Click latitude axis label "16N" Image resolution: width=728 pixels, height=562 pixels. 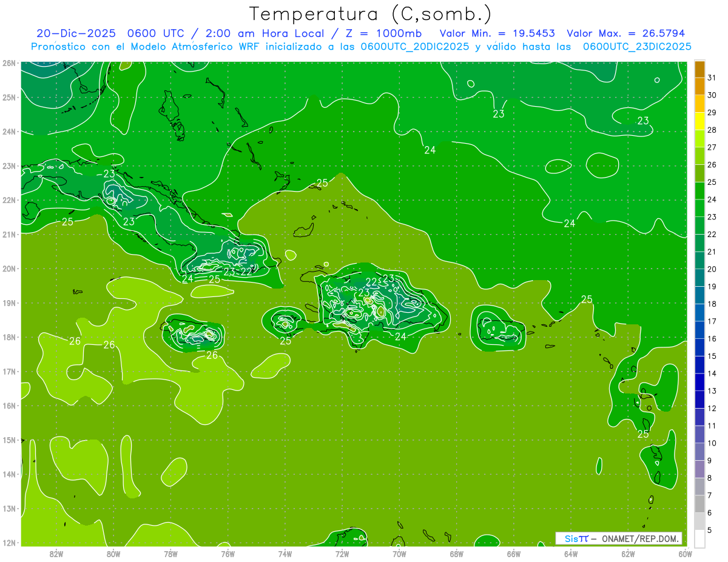click(8, 406)
